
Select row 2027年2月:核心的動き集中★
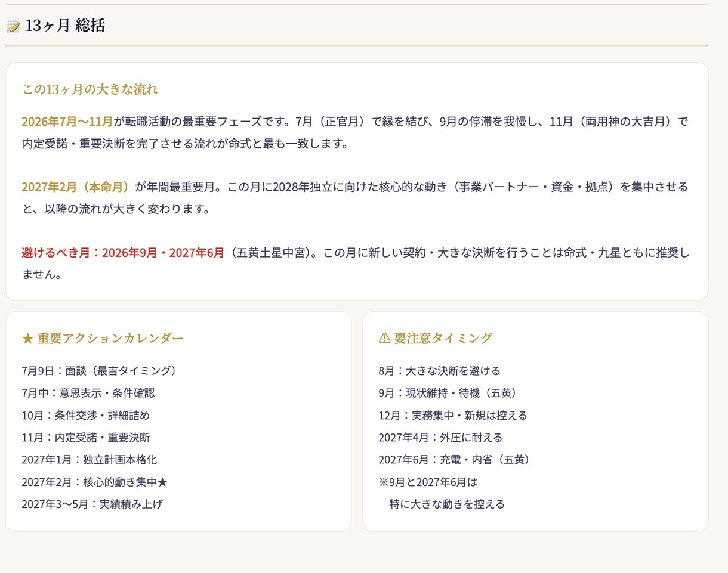point(95,482)
